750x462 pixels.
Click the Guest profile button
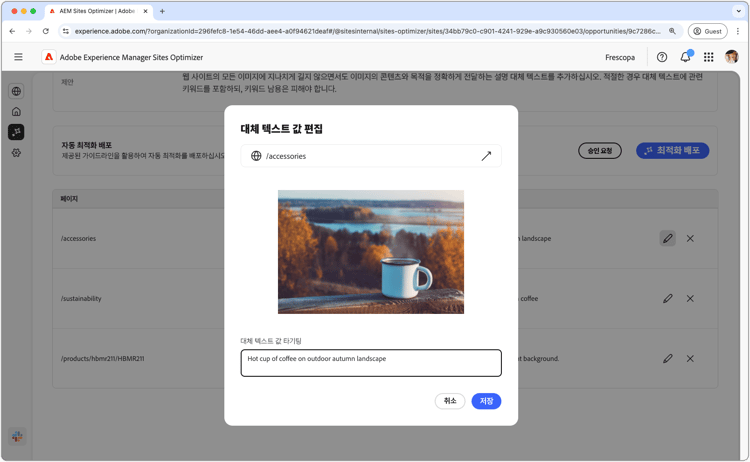pyautogui.click(x=707, y=31)
